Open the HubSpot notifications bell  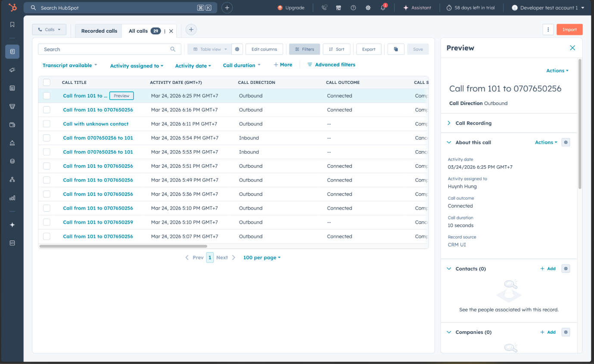point(383,8)
